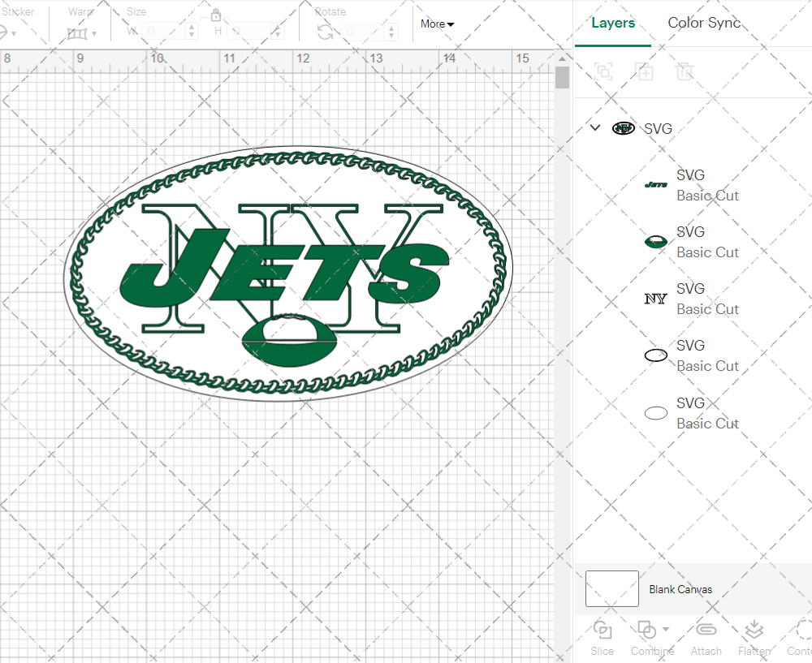The image size is (812, 663).
Task: Click the Delete layer trash icon
Action: pos(685,71)
